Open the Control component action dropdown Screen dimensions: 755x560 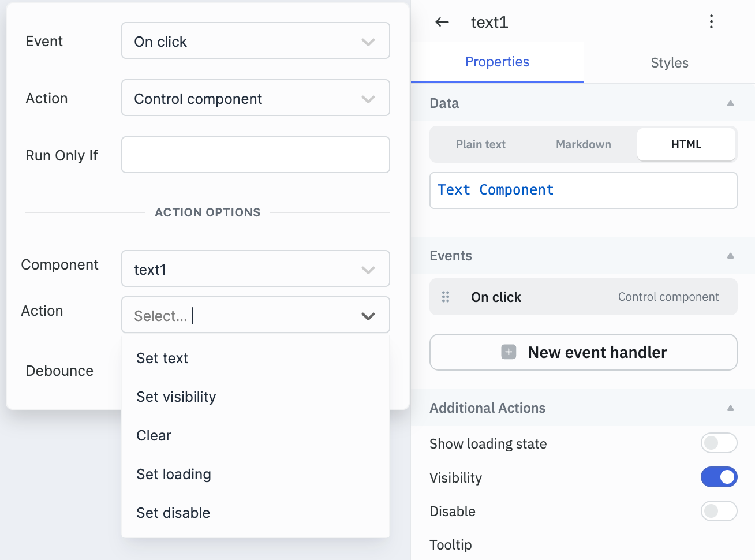coord(255,98)
